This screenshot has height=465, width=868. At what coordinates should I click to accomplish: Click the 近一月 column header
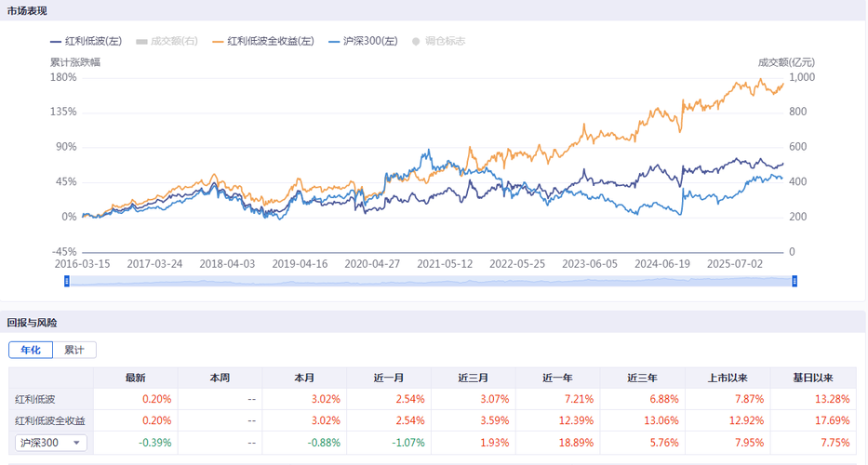(x=389, y=378)
